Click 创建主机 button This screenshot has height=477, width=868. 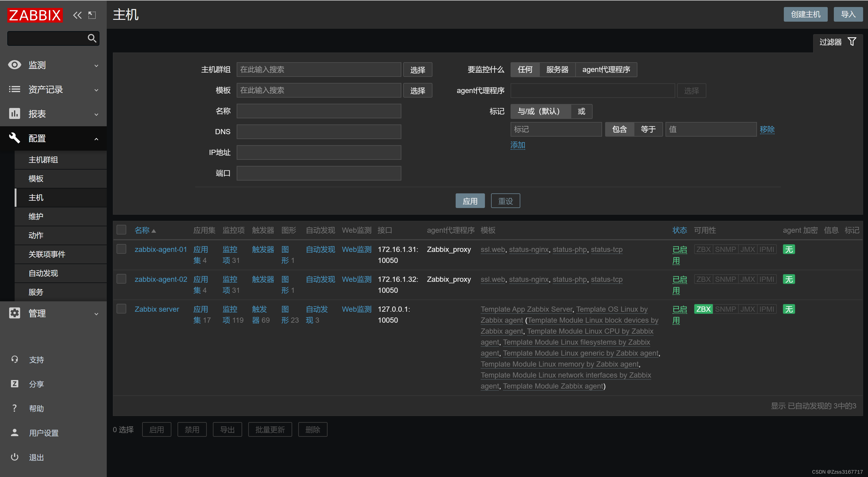tap(805, 14)
